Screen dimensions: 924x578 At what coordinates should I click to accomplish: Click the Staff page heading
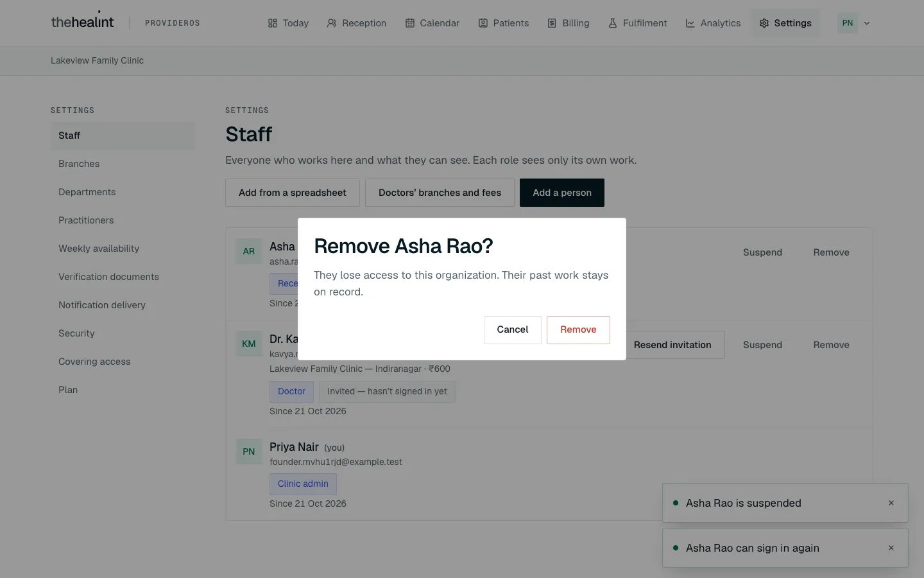point(249,134)
